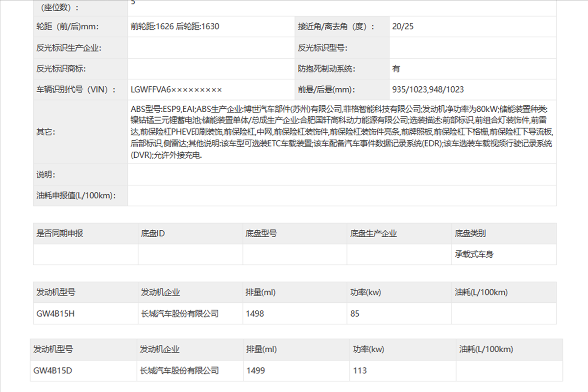The width and height of the screenshot is (588, 392).
Task: Click the empty 反光标识型号 value cell
Action: click(472, 48)
